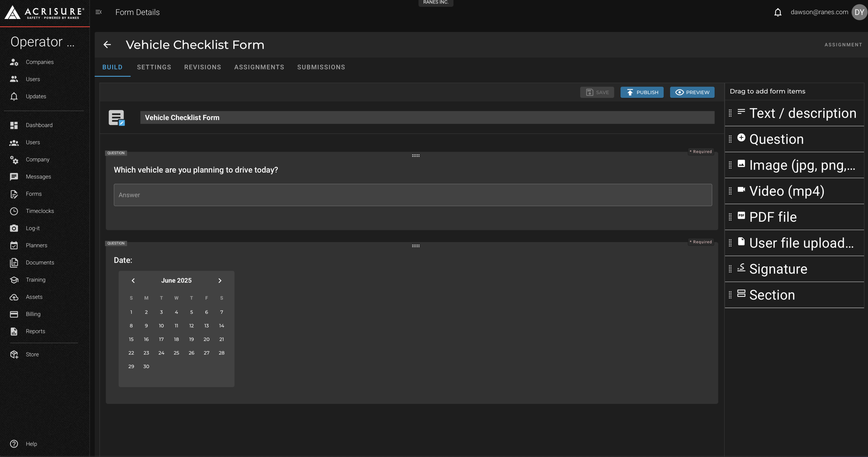Select June 12 in the calendar
The height and width of the screenshot is (457, 868).
(192, 326)
